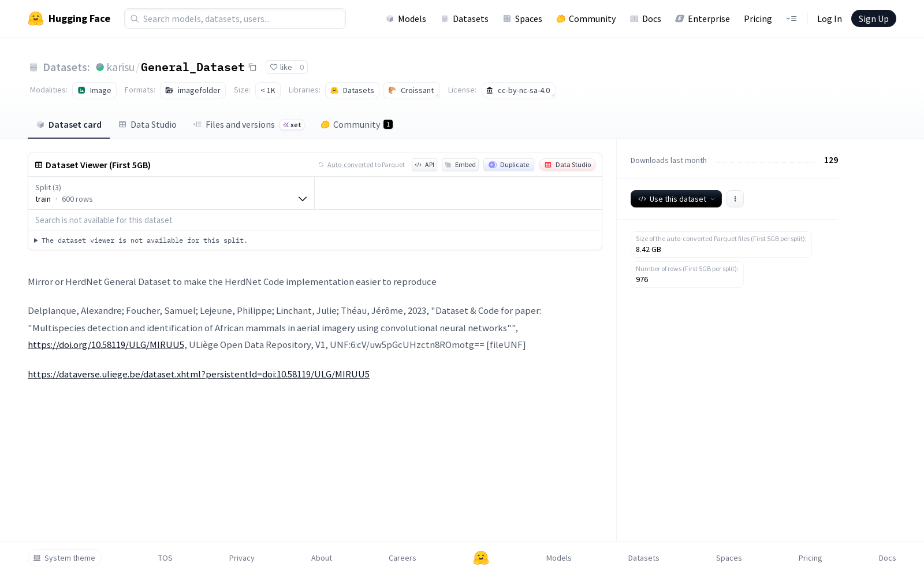Click the red Data Studio button
Viewport: 924px width, 578px height.
[x=567, y=165]
